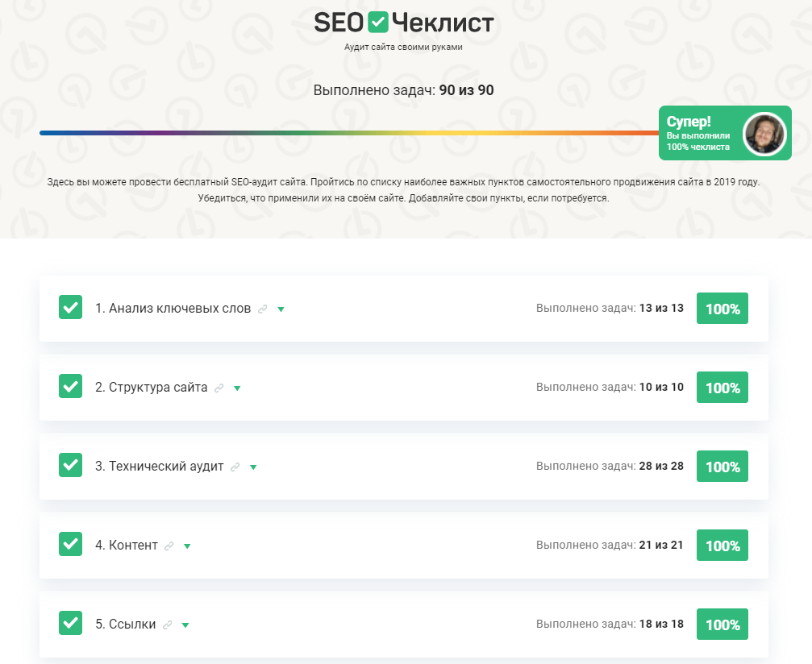This screenshot has height=664, width=812.
Task: Click the link icon beside Анализ ключевых слов
Action: pos(262,309)
